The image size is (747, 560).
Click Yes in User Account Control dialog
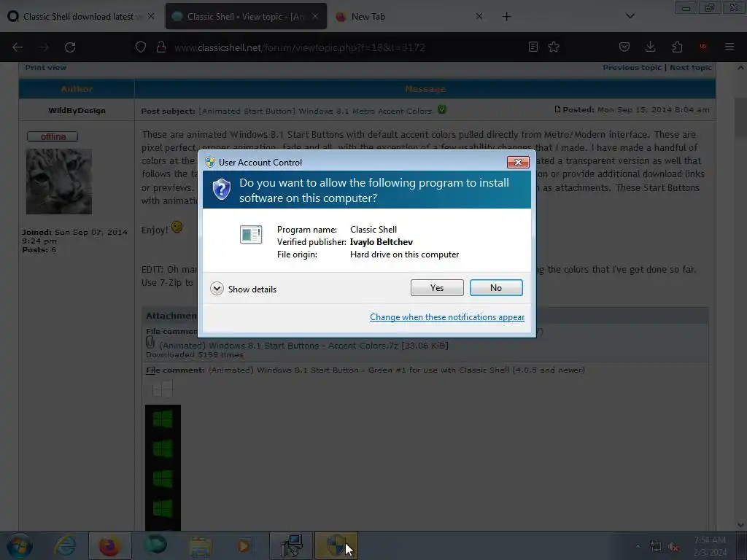click(x=437, y=287)
